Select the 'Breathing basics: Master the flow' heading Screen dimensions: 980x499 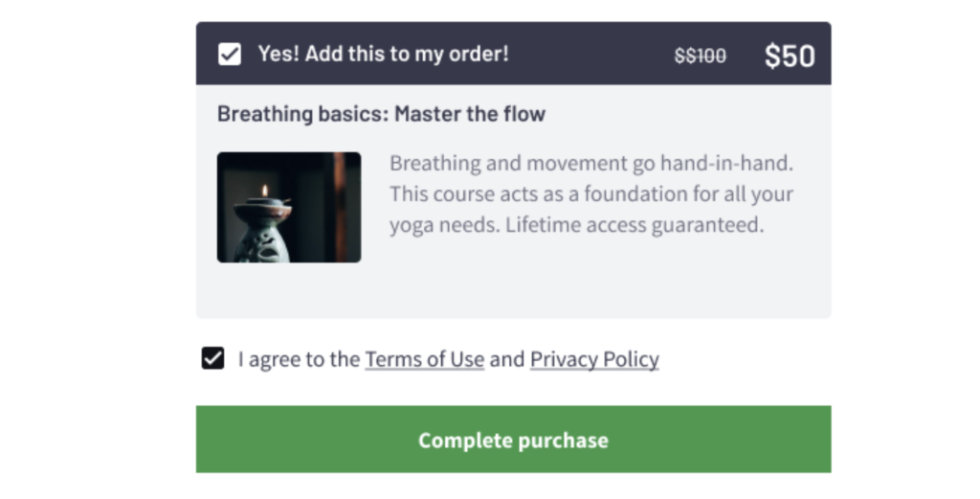point(381,114)
